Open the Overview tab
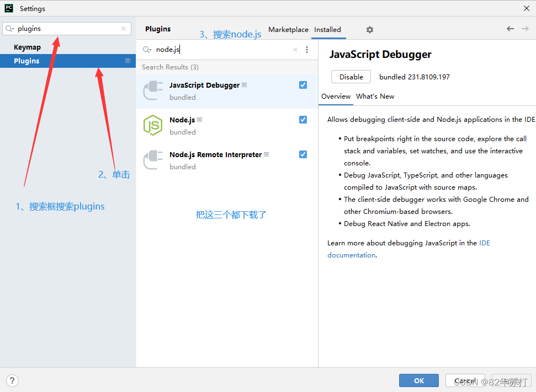The width and height of the screenshot is (536, 392). pos(336,96)
